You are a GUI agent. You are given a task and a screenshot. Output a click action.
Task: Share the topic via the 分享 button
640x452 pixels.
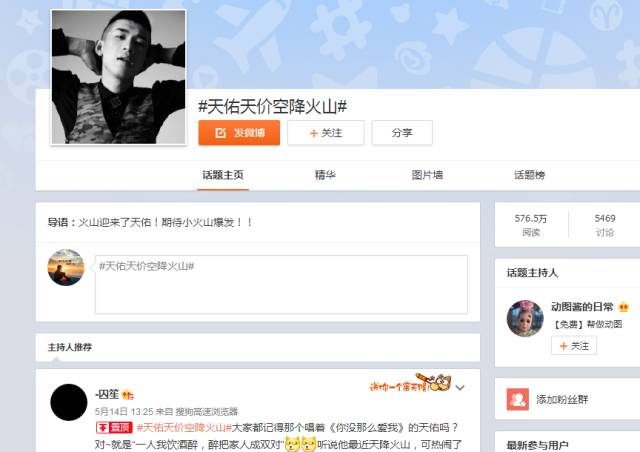pyautogui.click(x=402, y=133)
